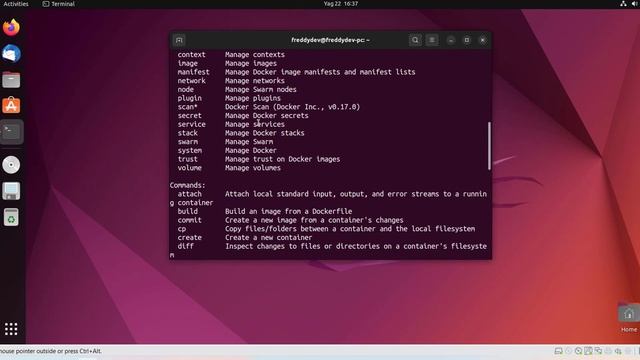Open Firefox from the dock
The image size is (640, 360).
(x=11, y=27)
